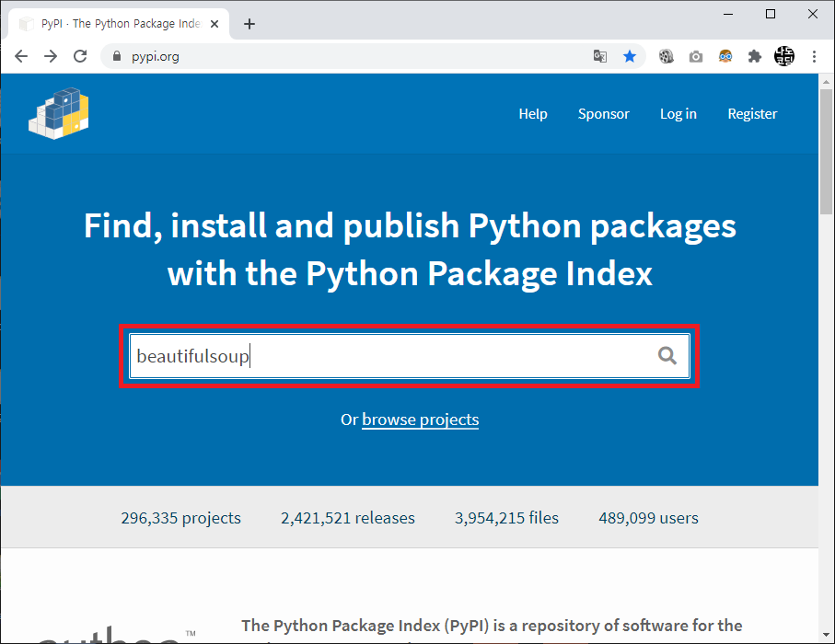Image resolution: width=835 pixels, height=644 pixels.
Task: Click the glasses face extension icon
Action: tap(725, 56)
